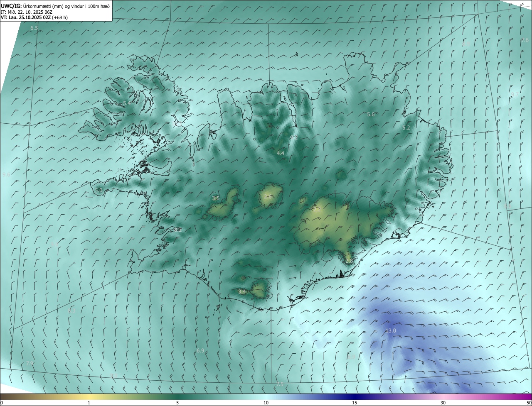This screenshot has width=532, height=406.
Task: Click the 5.2 value label
Action: pos(406,128)
